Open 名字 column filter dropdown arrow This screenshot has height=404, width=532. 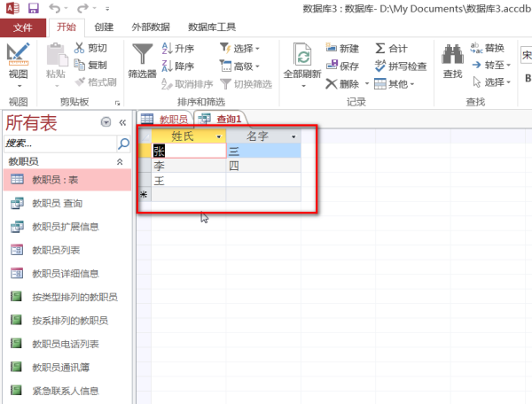point(293,136)
